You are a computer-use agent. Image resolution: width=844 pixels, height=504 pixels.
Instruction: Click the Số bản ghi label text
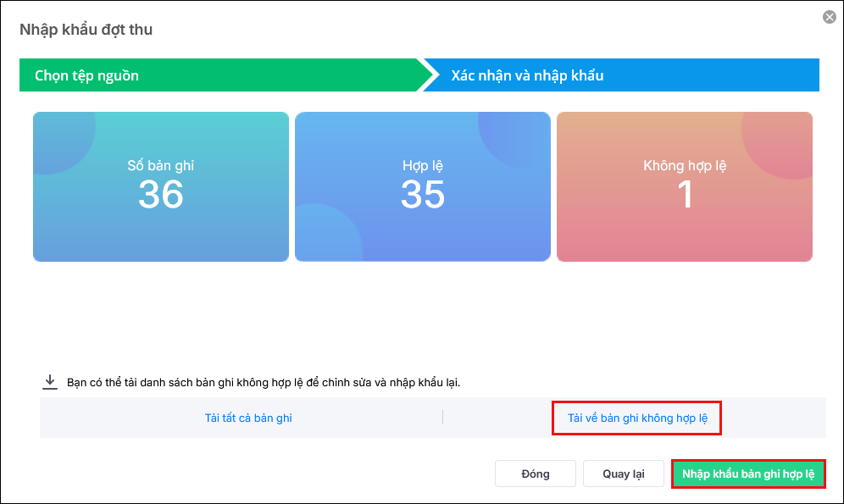point(161,166)
